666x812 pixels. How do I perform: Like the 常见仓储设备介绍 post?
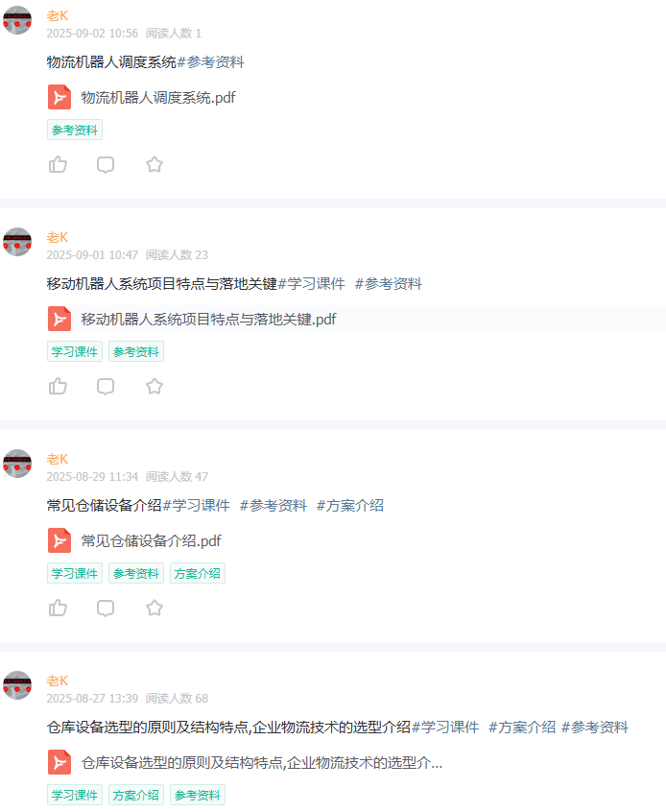tap(58, 608)
